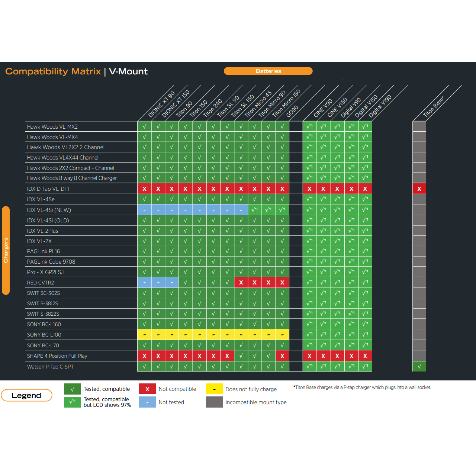Click the 'Digital V190' column header
The height and width of the screenshot is (476, 476).
pos(380,106)
